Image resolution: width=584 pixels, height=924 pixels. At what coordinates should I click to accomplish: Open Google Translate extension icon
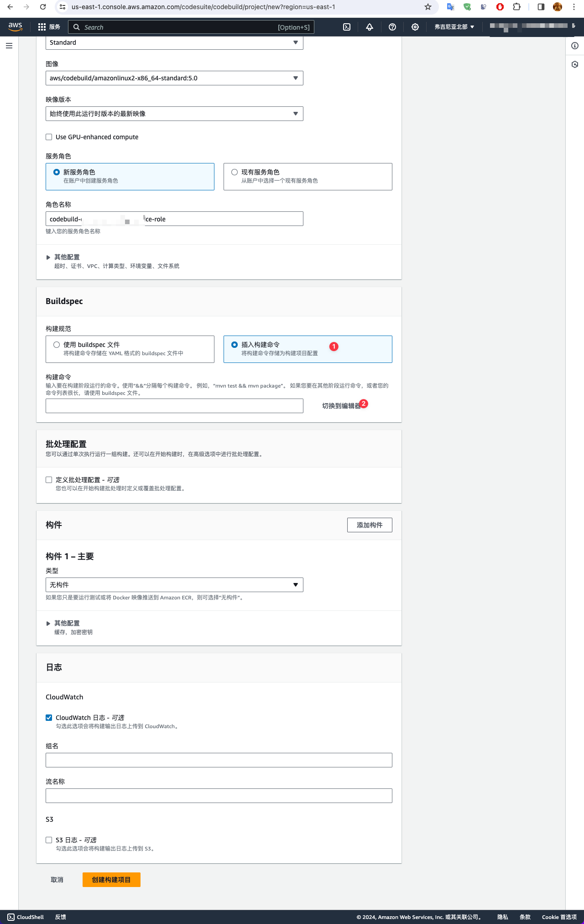450,7
